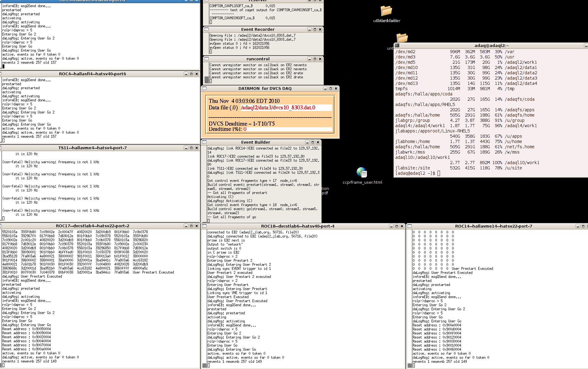Click 'nevents 1 newevnb 257 old 157' in ROC4 window
Screen dimensions: 588x369
point(29,136)
